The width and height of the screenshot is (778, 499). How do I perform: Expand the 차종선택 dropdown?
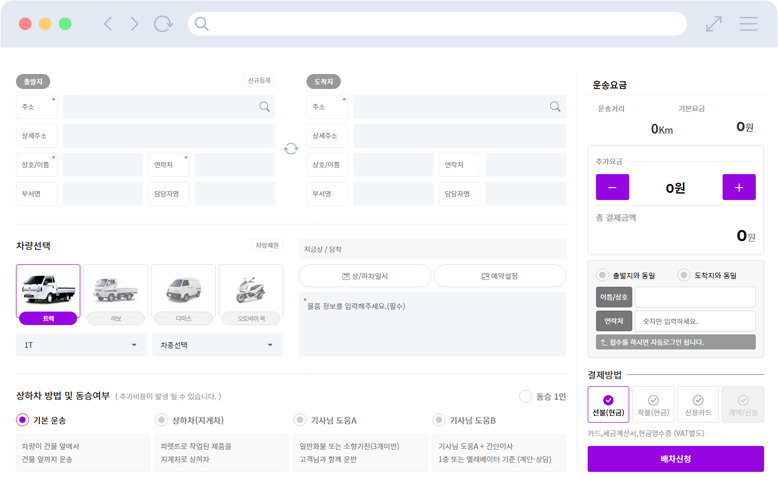[x=217, y=345]
